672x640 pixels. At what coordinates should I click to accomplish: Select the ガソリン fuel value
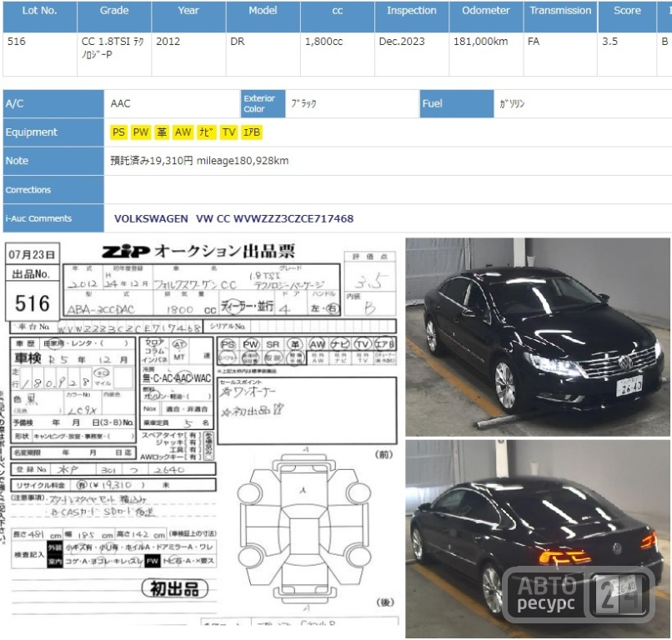(512, 103)
